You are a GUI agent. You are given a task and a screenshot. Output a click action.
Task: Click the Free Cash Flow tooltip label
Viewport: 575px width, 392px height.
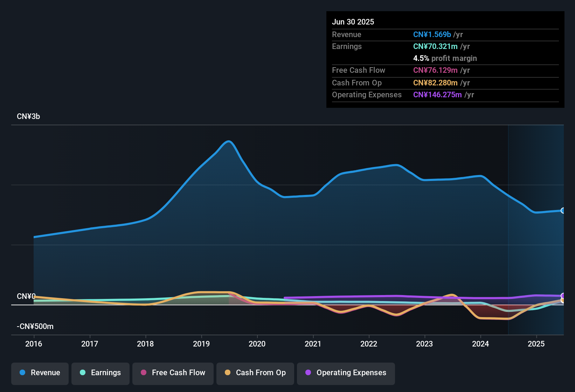pyautogui.click(x=359, y=70)
